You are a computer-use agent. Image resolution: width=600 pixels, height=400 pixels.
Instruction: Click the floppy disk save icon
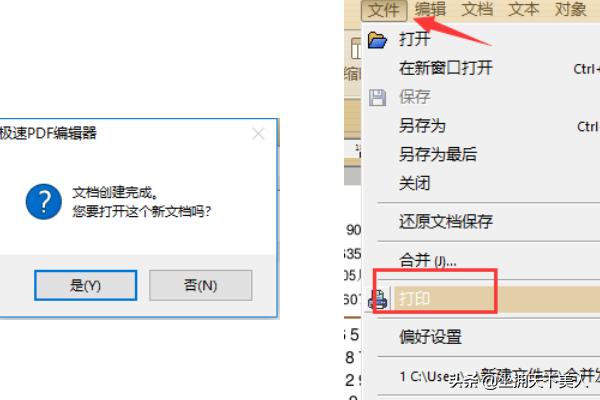tap(377, 98)
